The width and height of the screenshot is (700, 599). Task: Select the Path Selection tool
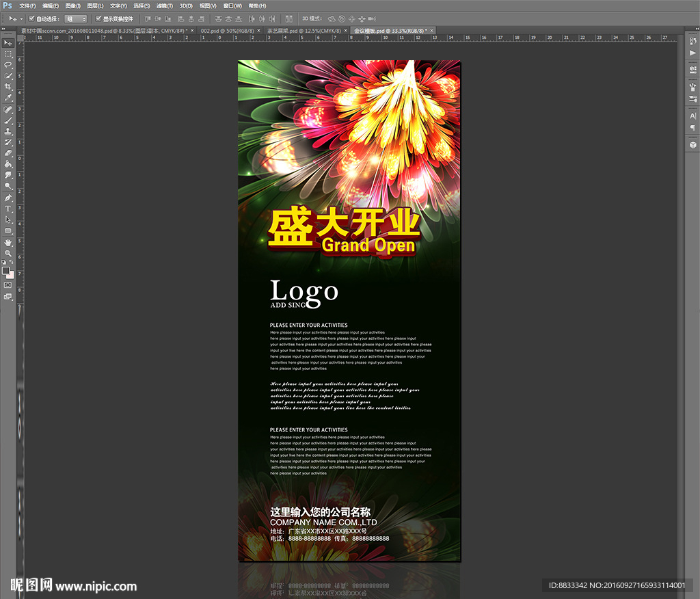tap(8, 219)
